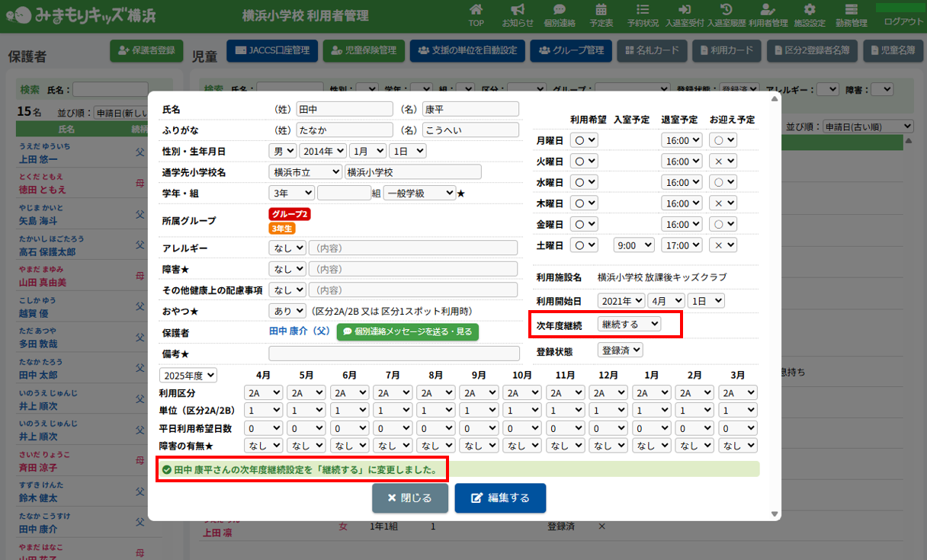Click the 編集する button
Screen dimensions: 927x560
[x=500, y=498]
